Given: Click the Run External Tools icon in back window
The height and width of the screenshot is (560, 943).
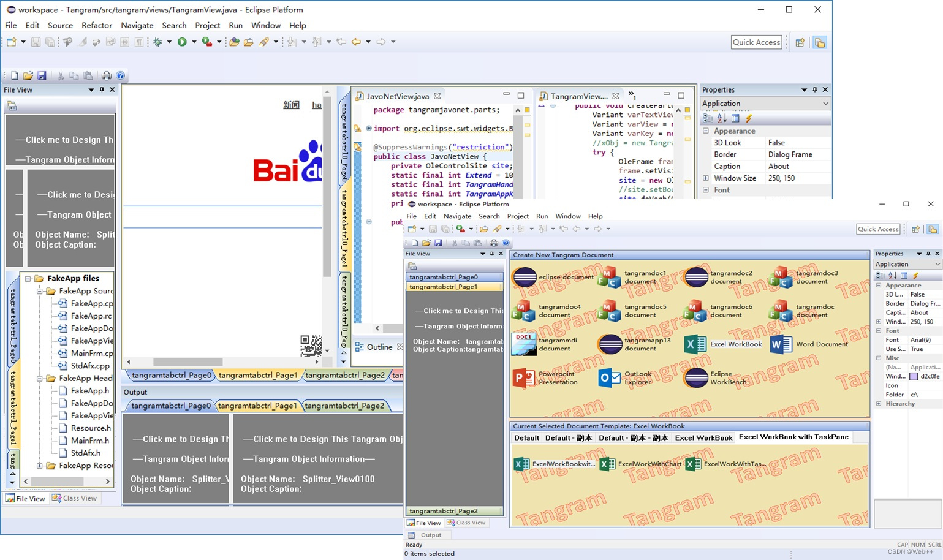Looking at the screenshot, I should (x=207, y=42).
